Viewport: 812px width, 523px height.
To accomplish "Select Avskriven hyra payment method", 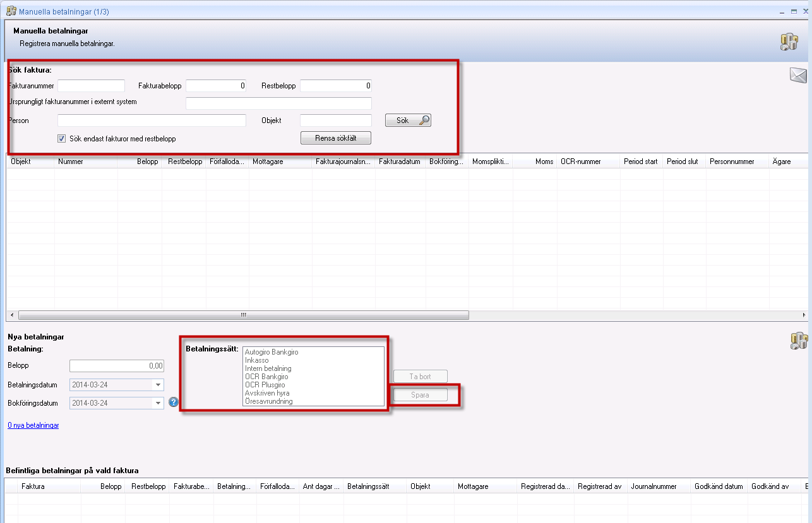I will pos(267,393).
